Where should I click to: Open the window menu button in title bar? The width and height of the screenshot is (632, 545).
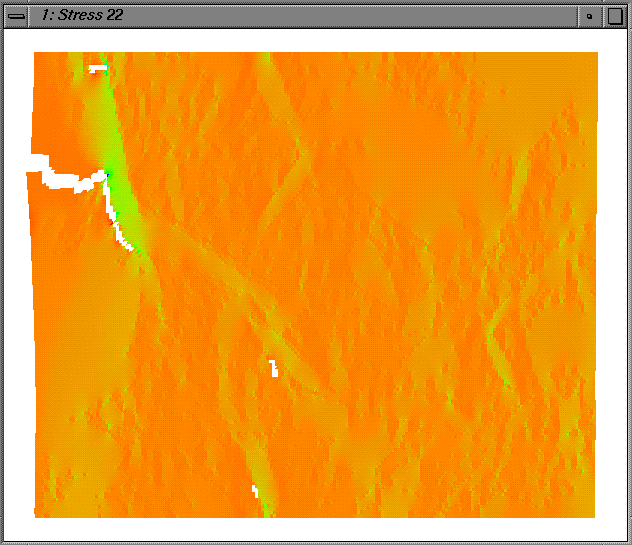16,15
